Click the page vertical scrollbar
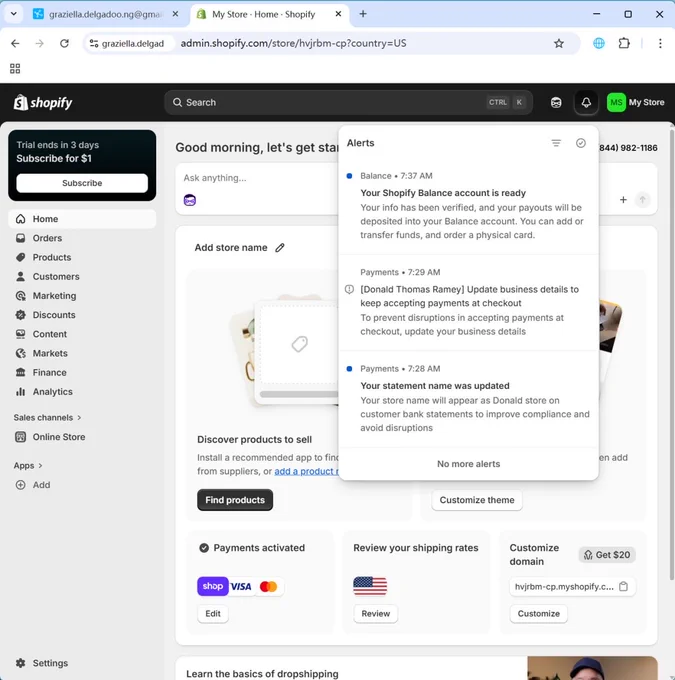Image resolution: width=675 pixels, height=680 pixels. click(x=672, y=356)
